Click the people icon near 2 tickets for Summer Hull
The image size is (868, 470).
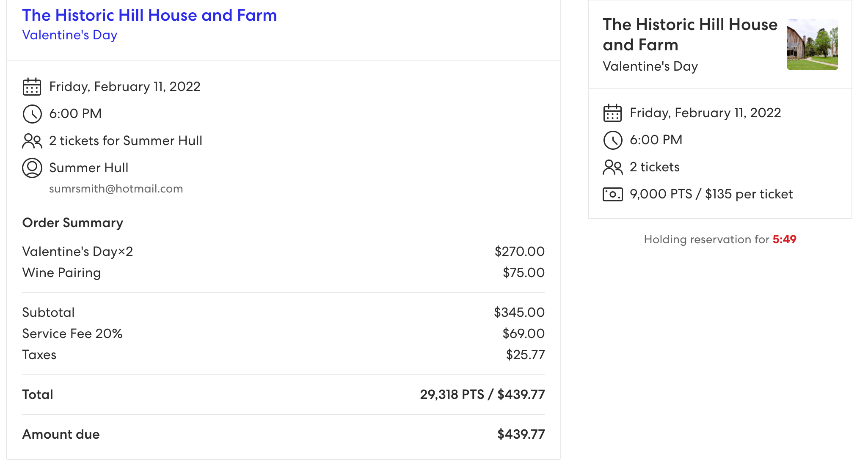(32, 141)
